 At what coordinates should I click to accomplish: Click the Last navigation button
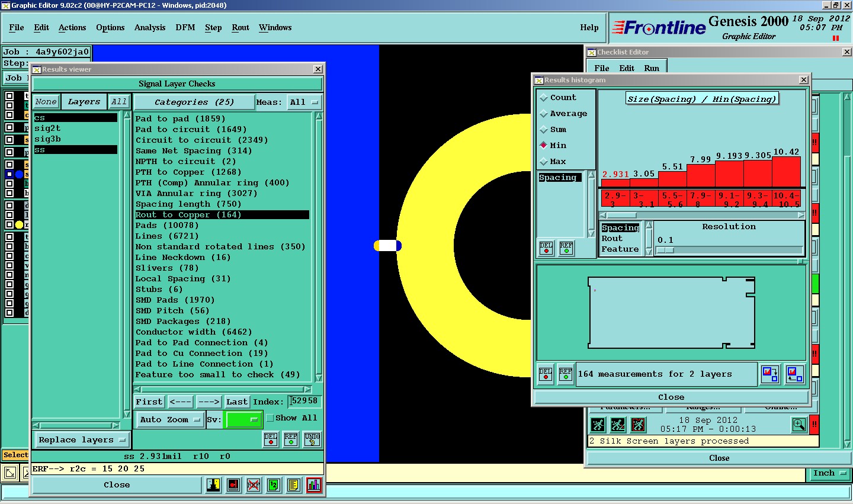click(x=237, y=402)
